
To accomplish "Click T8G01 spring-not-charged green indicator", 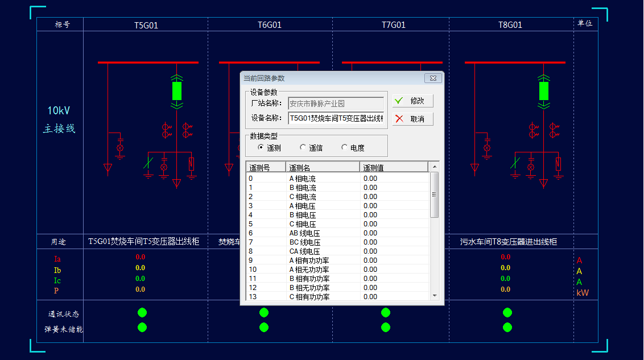I will point(507,327).
